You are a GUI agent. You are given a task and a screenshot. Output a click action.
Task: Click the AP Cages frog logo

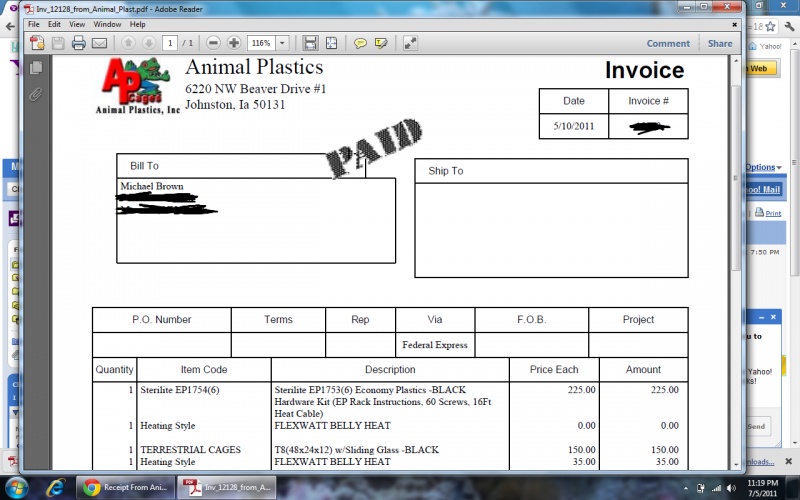(x=136, y=81)
